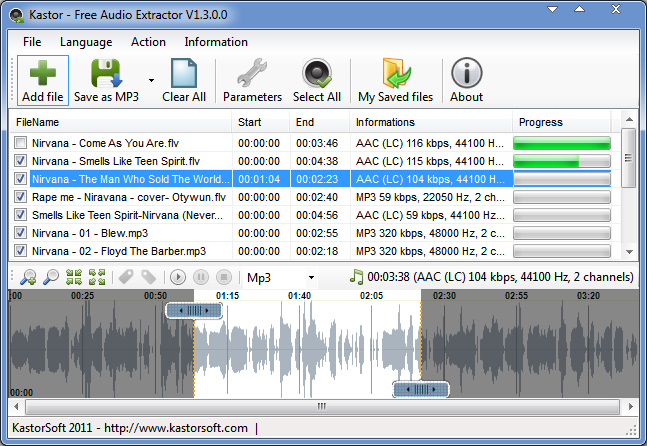This screenshot has width=647, height=446.
Task: Click the waveform scroll left arrow
Action: [16, 407]
